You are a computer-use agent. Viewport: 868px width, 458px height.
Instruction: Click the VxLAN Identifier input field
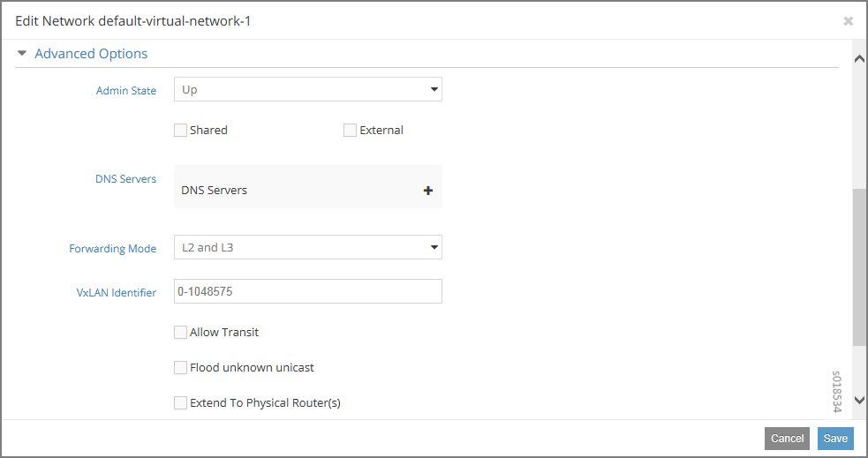click(308, 291)
